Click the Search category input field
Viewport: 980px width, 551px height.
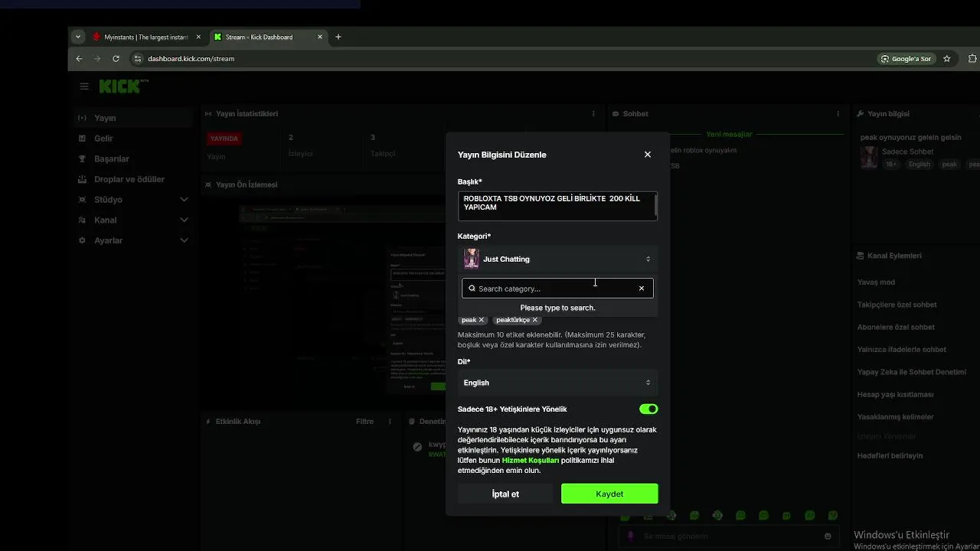(x=557, y=289)
